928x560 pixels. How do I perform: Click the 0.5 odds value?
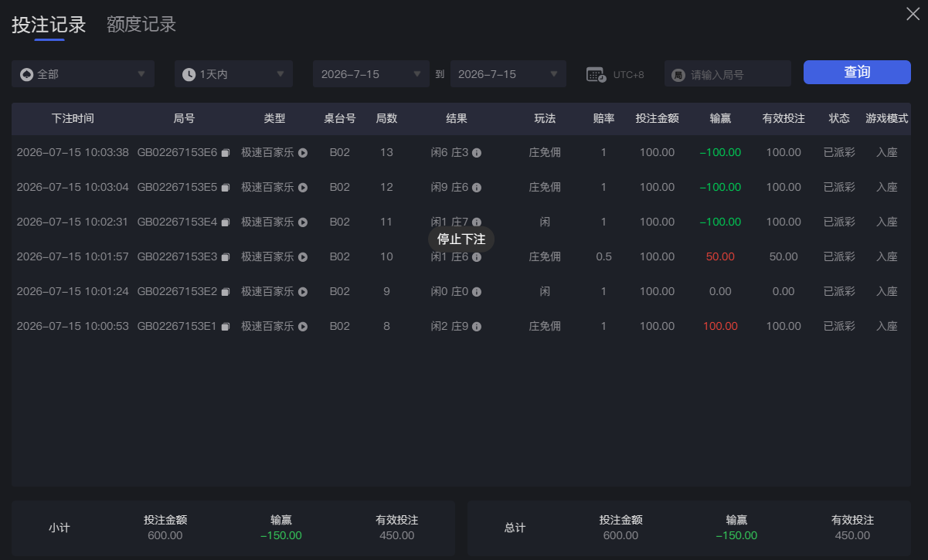coord(603,257)
